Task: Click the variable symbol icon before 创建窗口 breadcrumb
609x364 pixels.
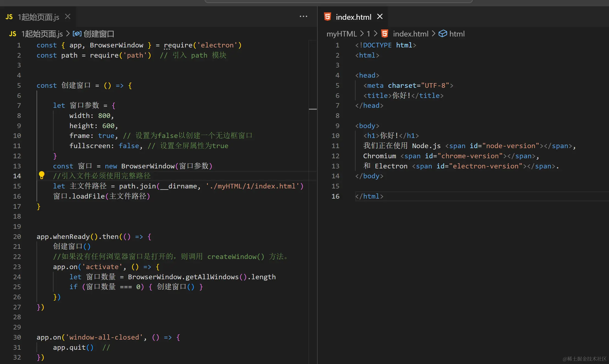Action: coord(77,34)
